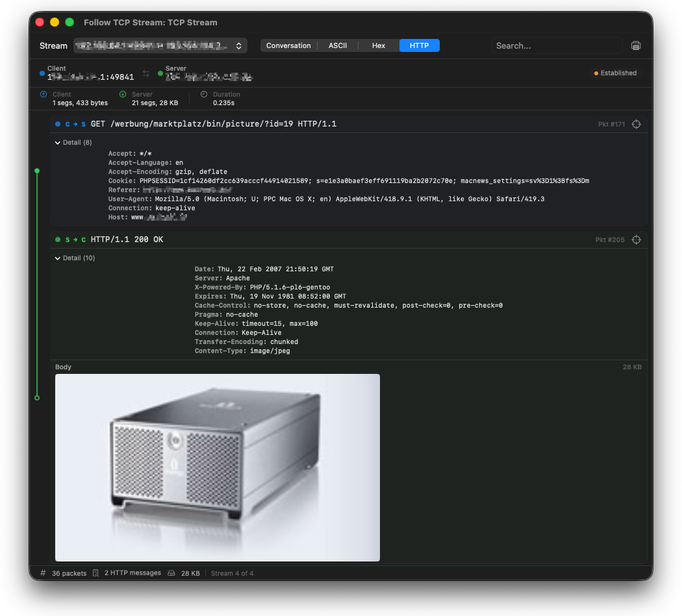Click the 21 segs, 28 KB server stat
This screenshot has width=682, height=616.
[x=155, y=103]
